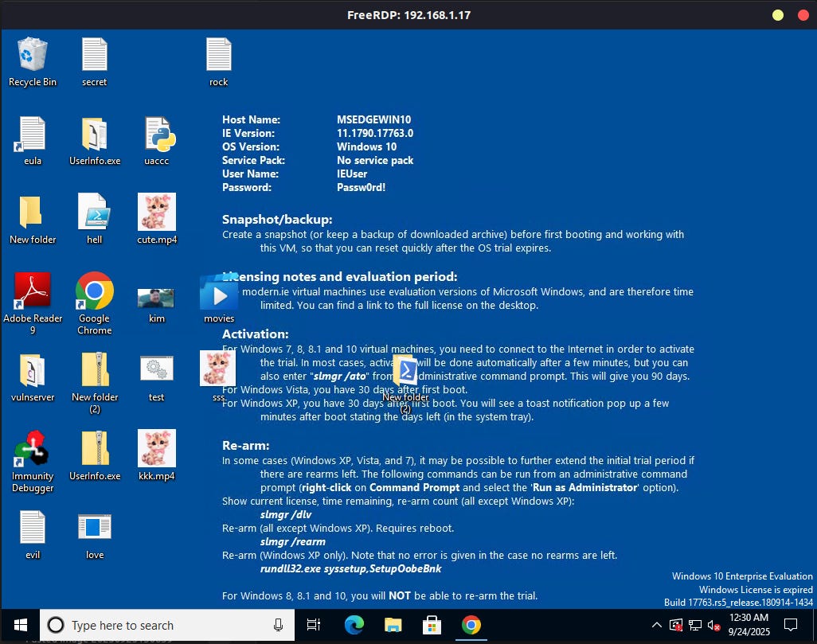Open the clock showing 12:30 AM
Image resolution: width=817 pixels, height=644 pixels.
tap(749, 625)
